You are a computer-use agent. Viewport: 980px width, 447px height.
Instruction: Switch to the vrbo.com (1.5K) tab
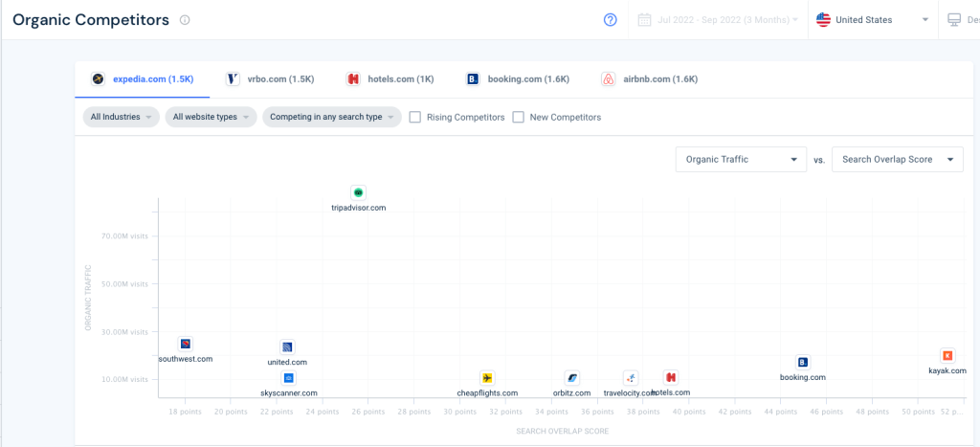click(270, 79)
